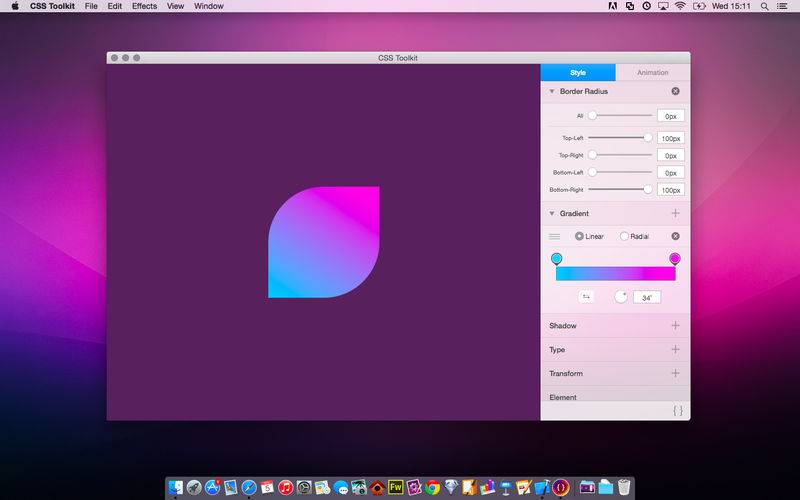Collapse the Gradient section disclosure triangle
The height and width of the screenshot is (500, 800).
click(x=552, y=213)
